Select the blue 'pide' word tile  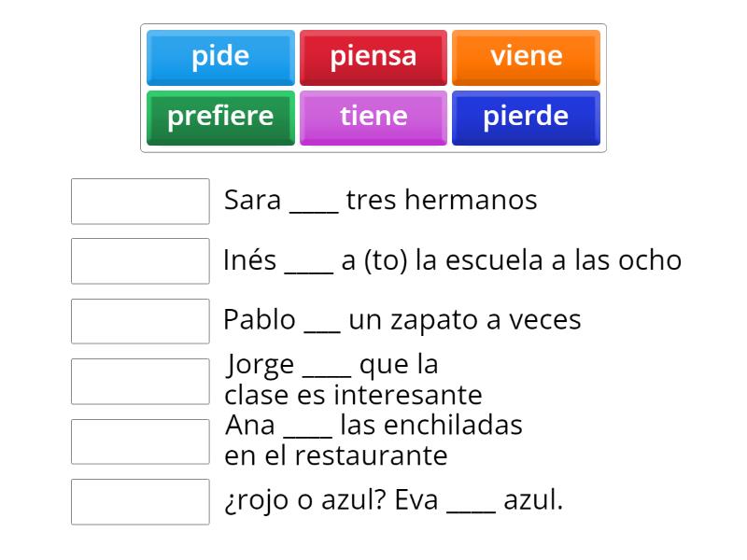point(220,58)
